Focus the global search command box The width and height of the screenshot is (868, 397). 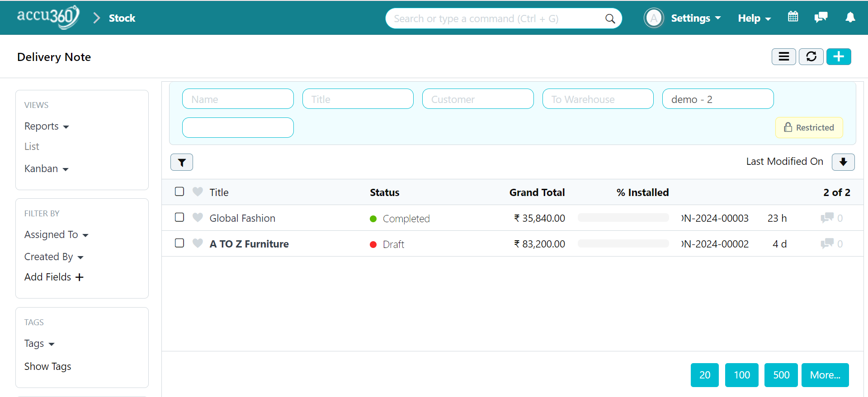click(x=504, y=19)
